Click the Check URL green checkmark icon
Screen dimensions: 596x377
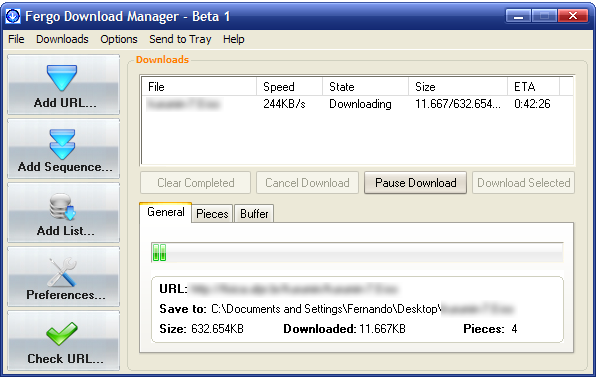pos(62,334)
